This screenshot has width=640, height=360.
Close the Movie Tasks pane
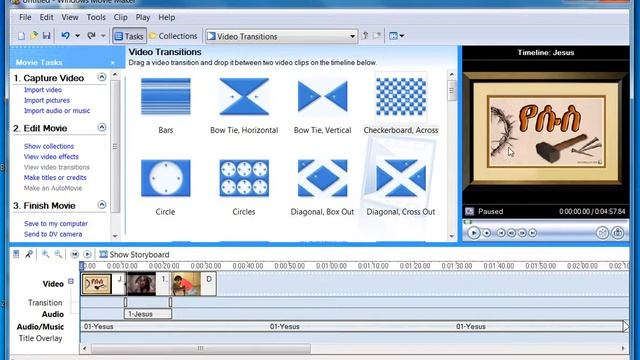(113, 63)
